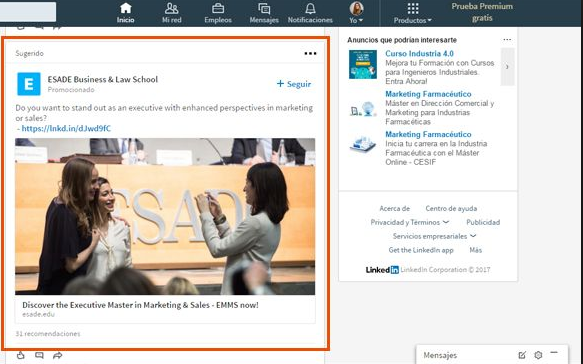Click Sugerido label on post
Image resolution: width=583 pixels, height=364 pixels.
click(29, 54)
